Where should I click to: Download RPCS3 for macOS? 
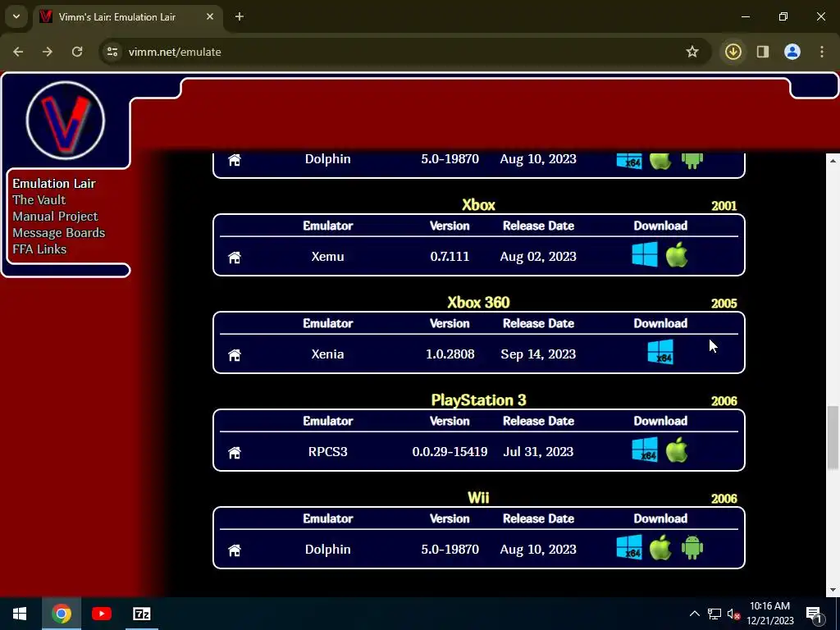pyautogui.click(x=677, y=450)
